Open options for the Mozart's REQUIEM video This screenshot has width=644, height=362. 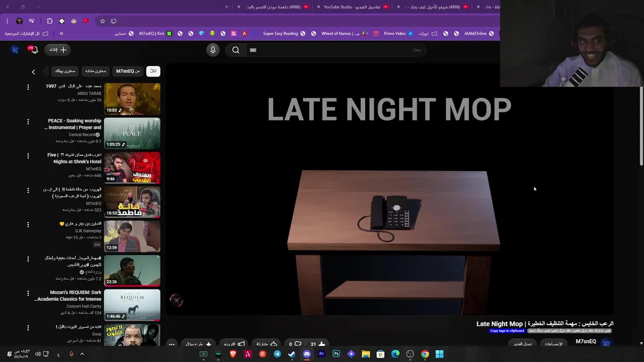coord(28,293)
